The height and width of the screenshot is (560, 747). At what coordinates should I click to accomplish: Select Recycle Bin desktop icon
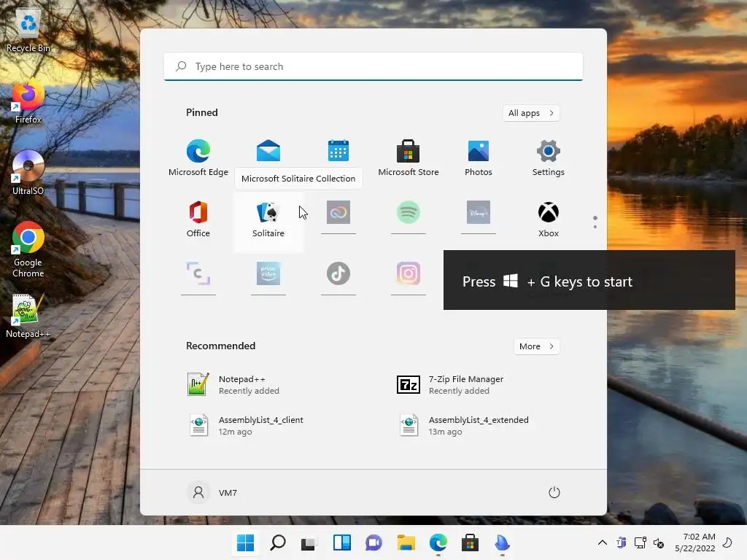coord(28,31)
